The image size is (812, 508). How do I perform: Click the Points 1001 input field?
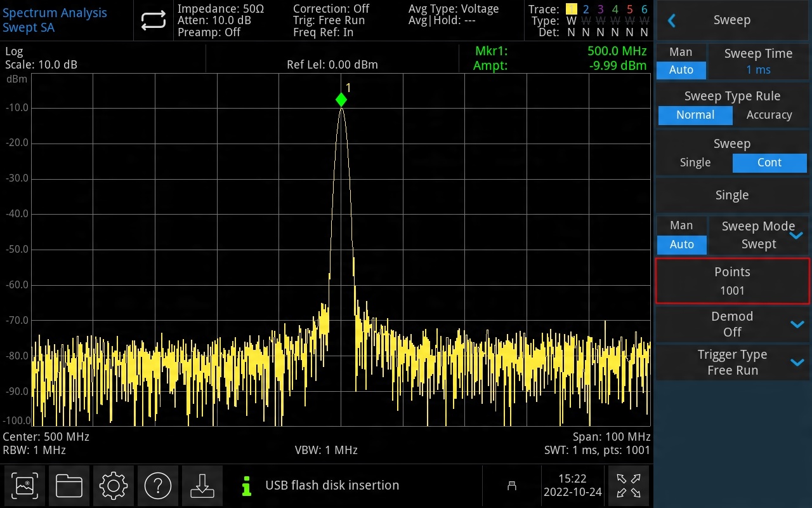(732, 281)
